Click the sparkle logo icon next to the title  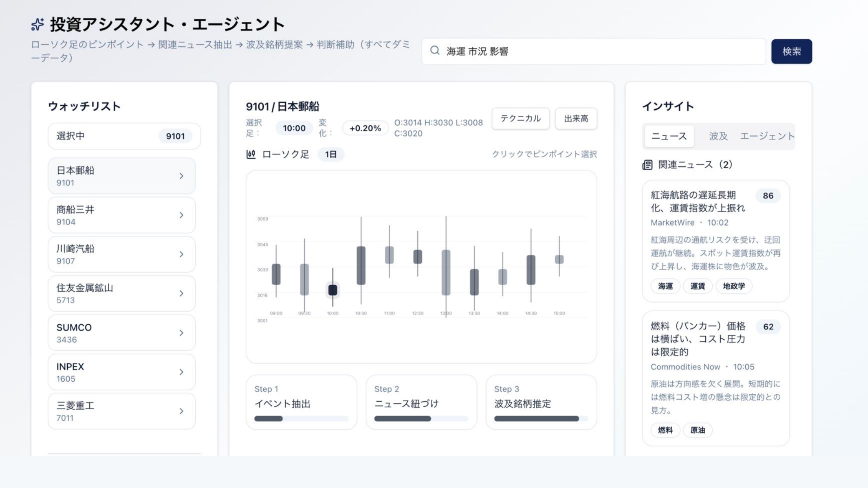(37, 24)
